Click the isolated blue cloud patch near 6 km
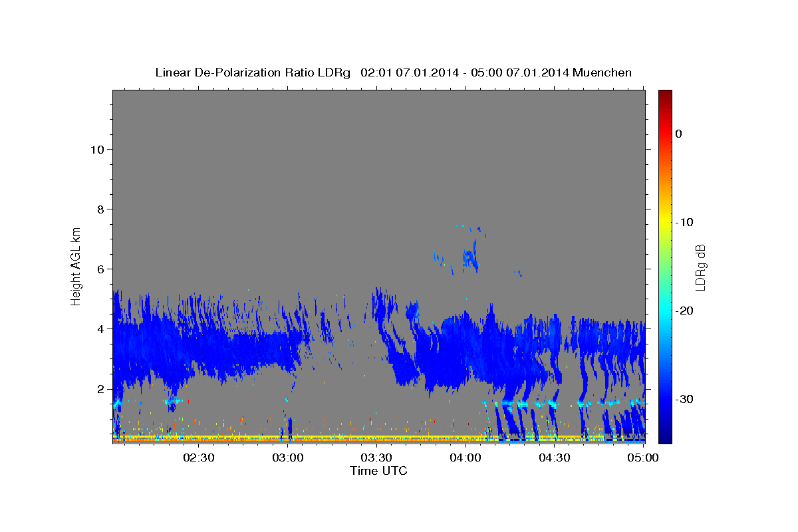This screenshot has width=798, height=532. click(470, 257)
